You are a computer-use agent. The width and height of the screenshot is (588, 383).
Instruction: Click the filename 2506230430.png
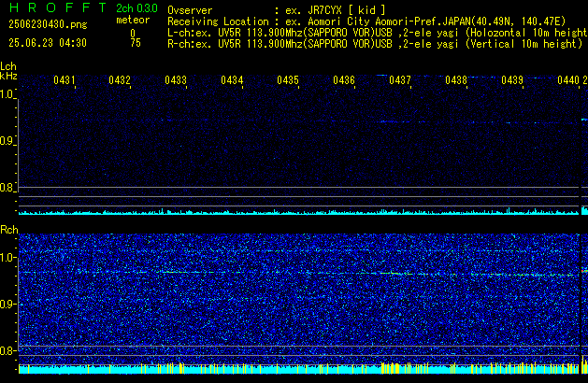point(48,24)
